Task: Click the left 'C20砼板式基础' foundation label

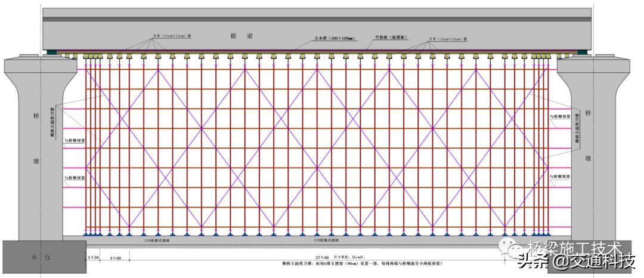Action: point(156,240)
